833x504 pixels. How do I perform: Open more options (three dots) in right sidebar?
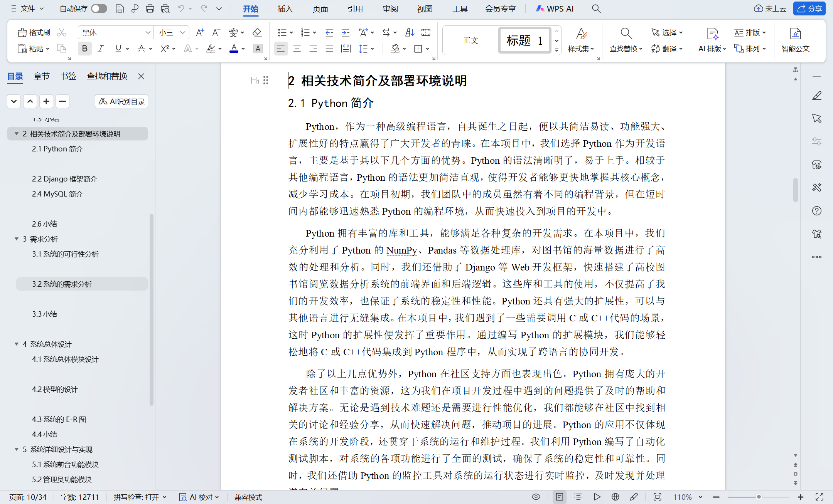click(817, 257)
